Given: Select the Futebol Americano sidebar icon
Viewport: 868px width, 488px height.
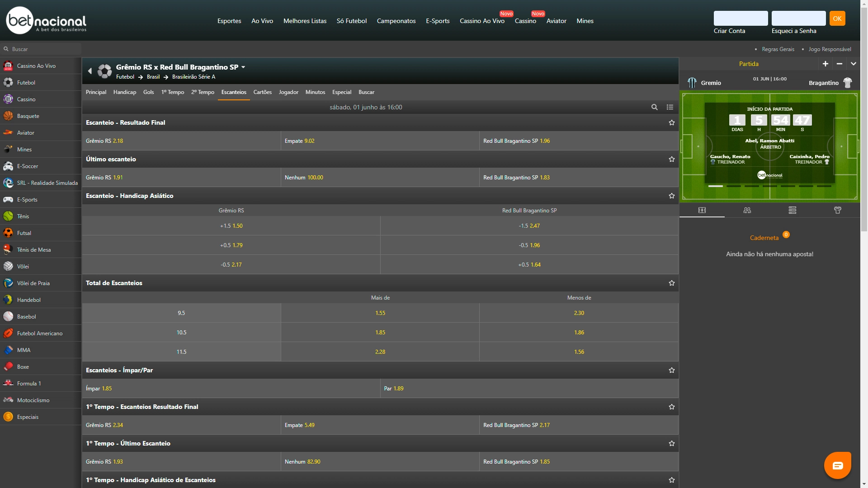Looking at the screenshot, I should (x=8, y=333).
